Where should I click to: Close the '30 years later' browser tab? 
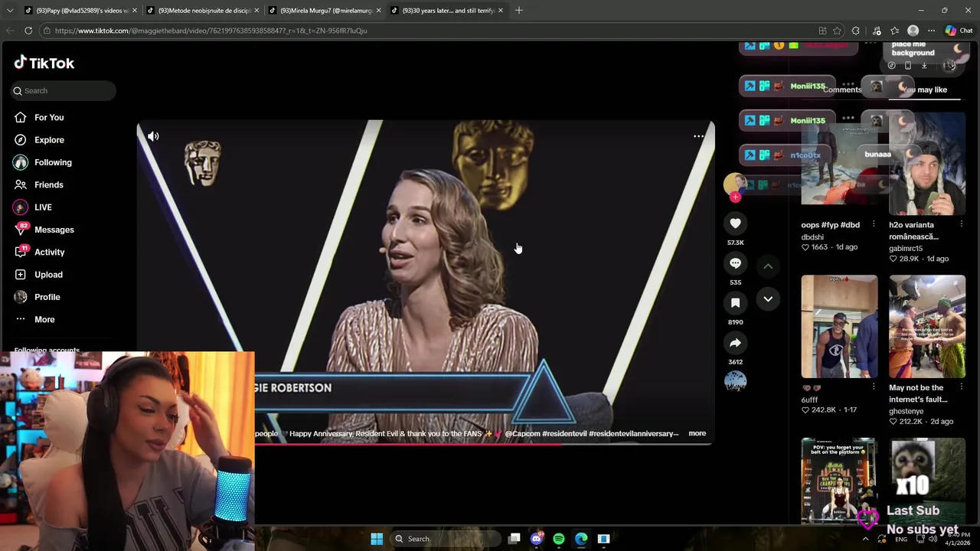point(500,10)
